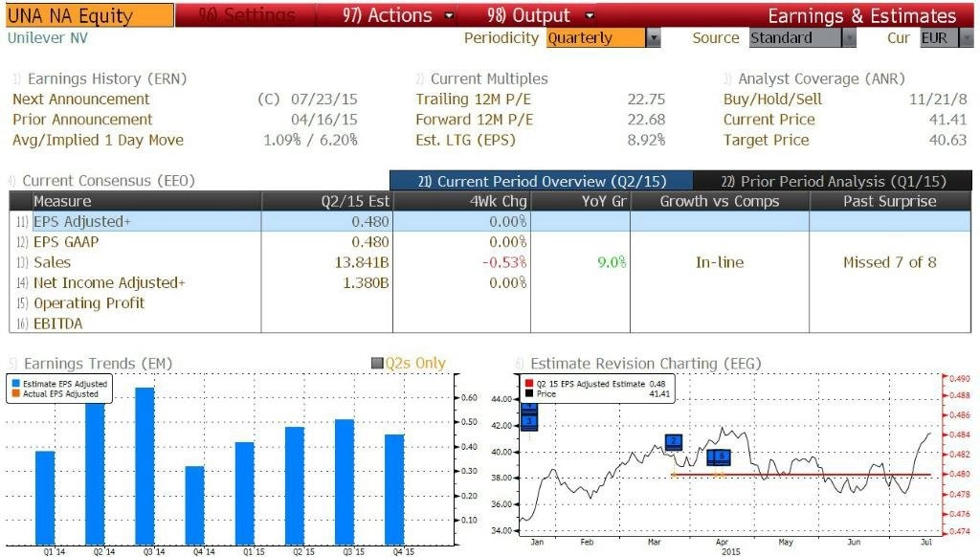Click the orange Actual EPS Adjusted legend swatch
Image resolution: width=980 pixels, height=557 pixels.
point(15,394)
